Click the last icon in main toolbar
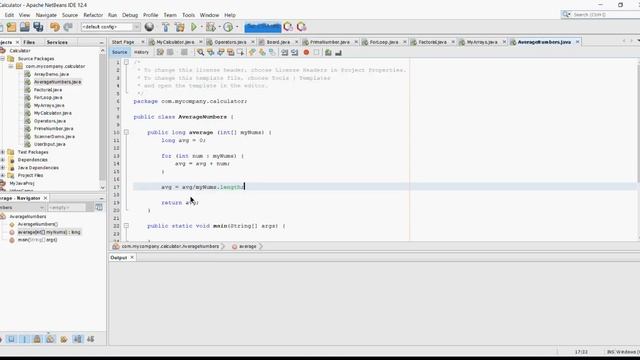640x360 pixels. (302, 27)
